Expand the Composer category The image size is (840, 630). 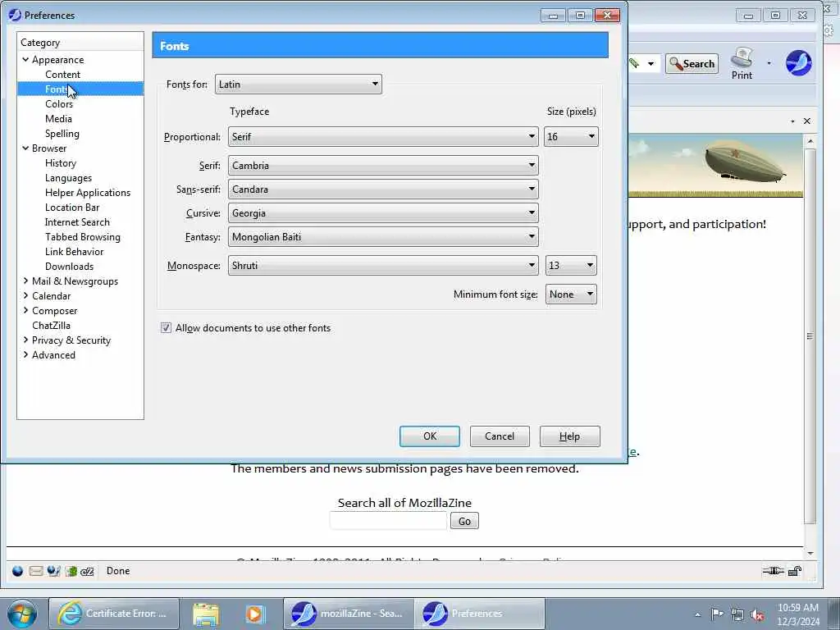pyautogui.click(x=25, y=310)
